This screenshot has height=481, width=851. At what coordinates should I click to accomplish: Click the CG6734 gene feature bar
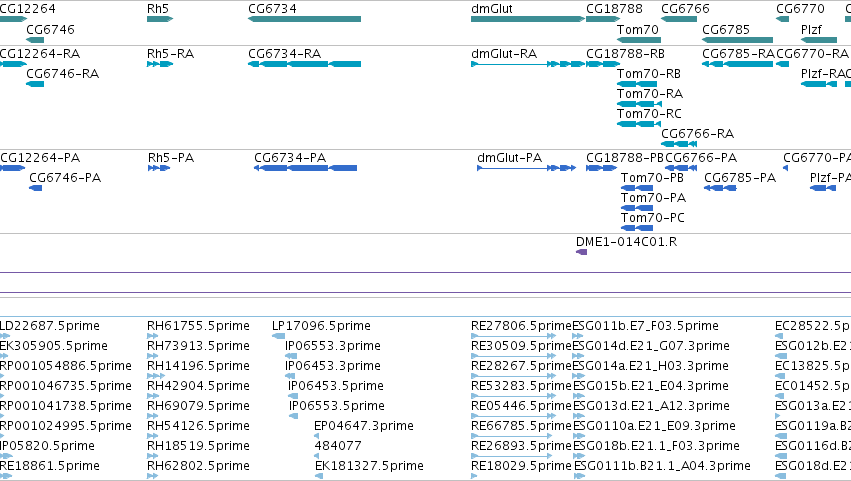304,20
